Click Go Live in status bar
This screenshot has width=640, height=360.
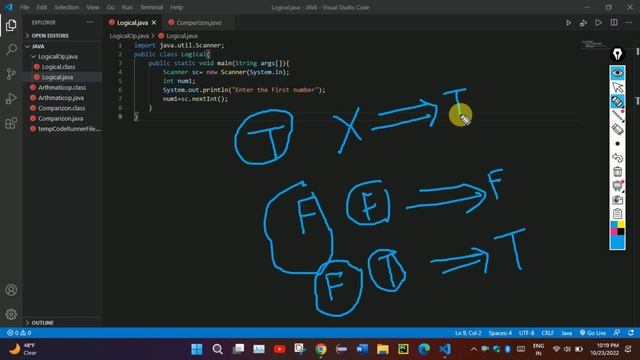593,333
